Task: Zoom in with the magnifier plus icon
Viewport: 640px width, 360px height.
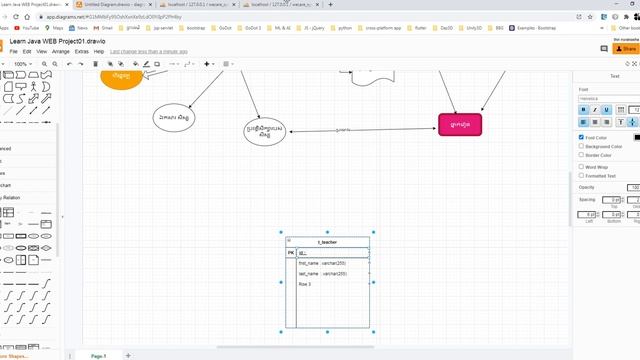Action: (x=44, y=64)
